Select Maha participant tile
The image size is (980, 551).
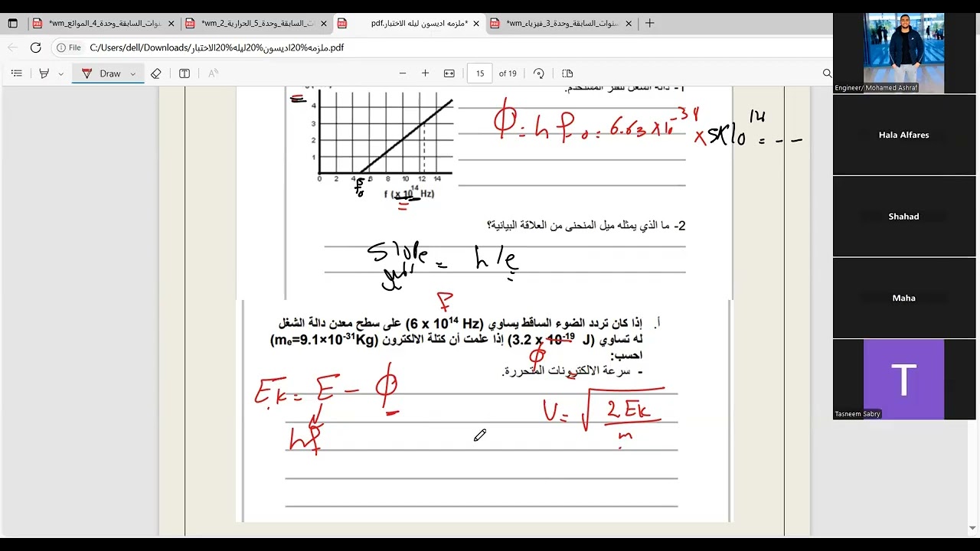click(x=904, y=298)
